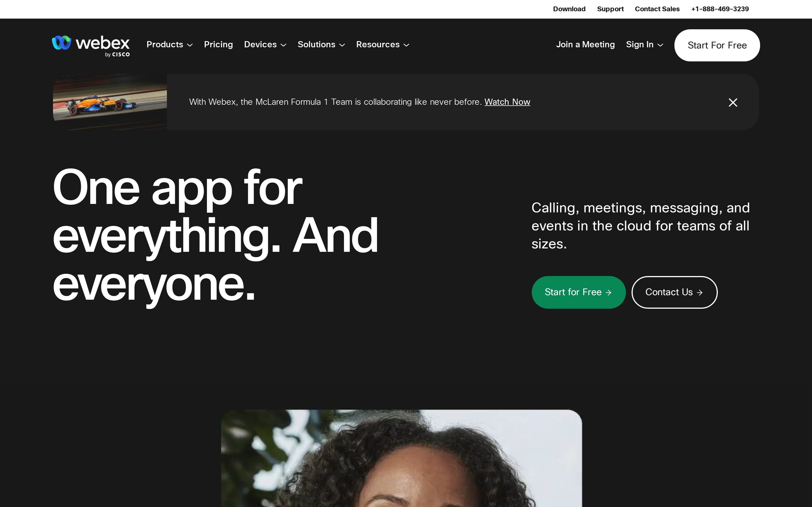The height and width of the screenshot is (507, 812).
Task: Go to the Pricing page
Action: point(219,45)
